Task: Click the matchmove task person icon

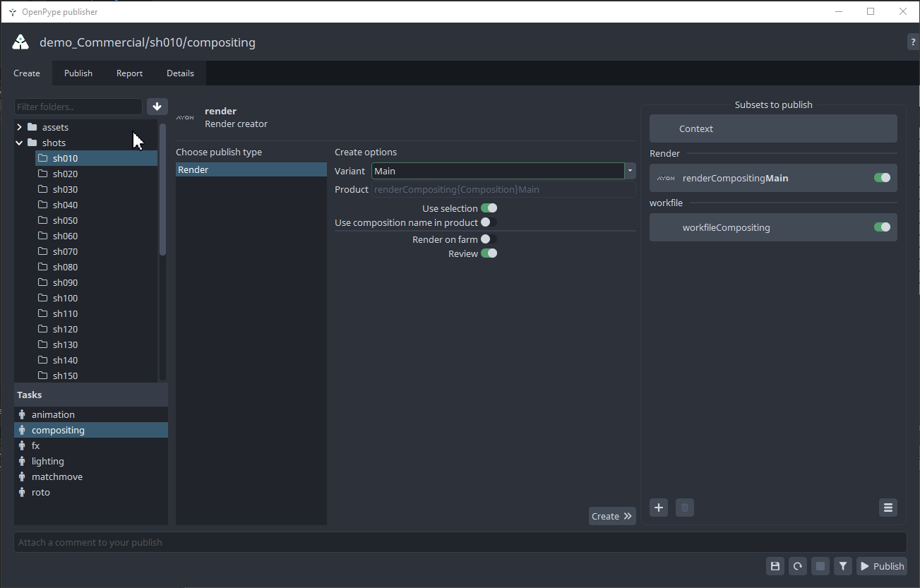Action: 22,476
